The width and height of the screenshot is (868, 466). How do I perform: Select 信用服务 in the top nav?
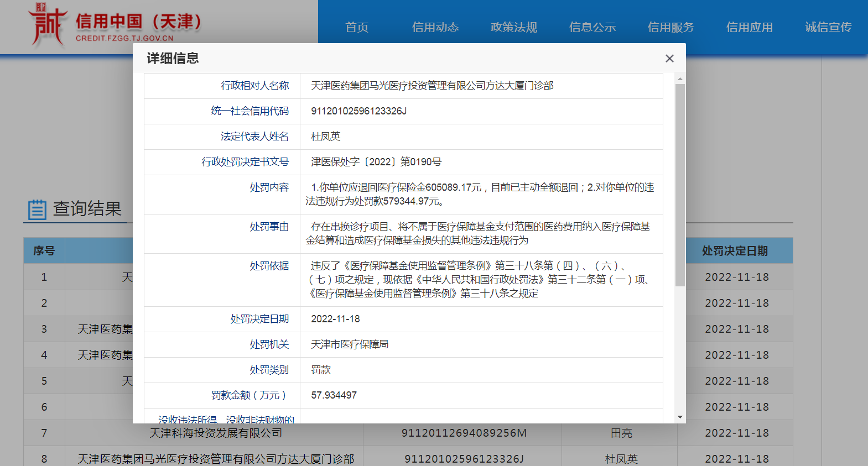[671, 27]
